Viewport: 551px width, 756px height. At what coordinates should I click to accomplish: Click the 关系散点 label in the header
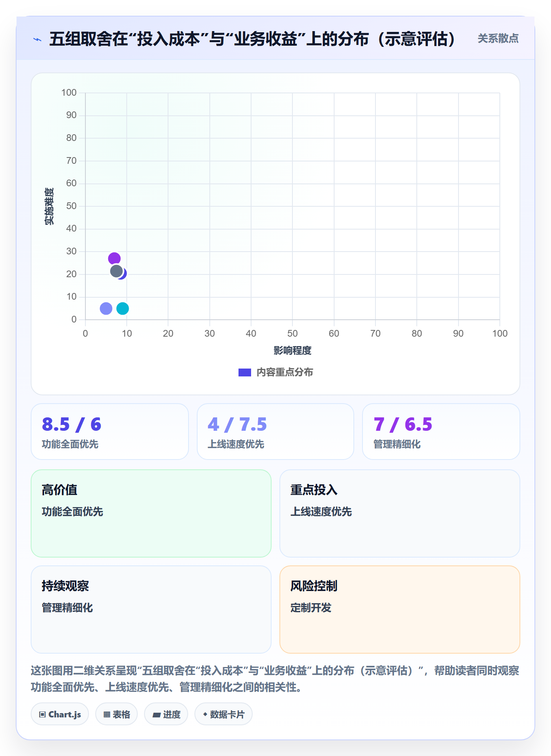click(x=498, y=39)
